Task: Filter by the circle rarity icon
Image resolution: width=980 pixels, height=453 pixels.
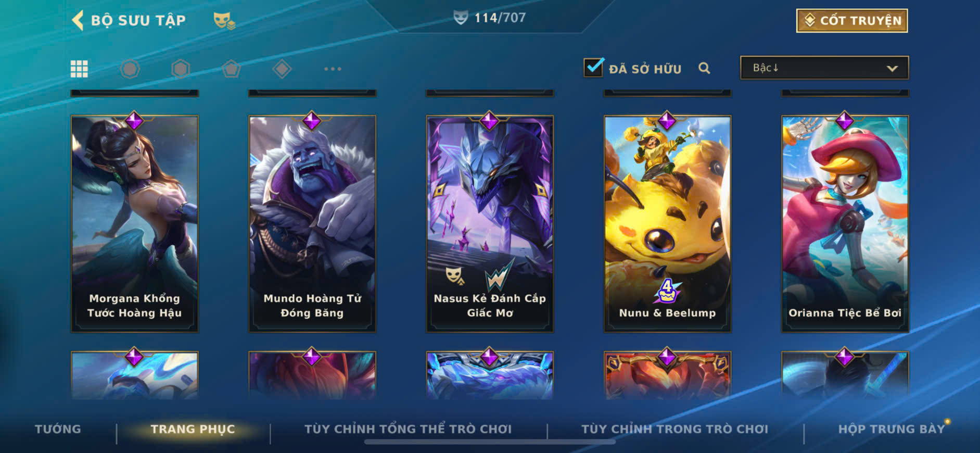Action: click(130, 69)
